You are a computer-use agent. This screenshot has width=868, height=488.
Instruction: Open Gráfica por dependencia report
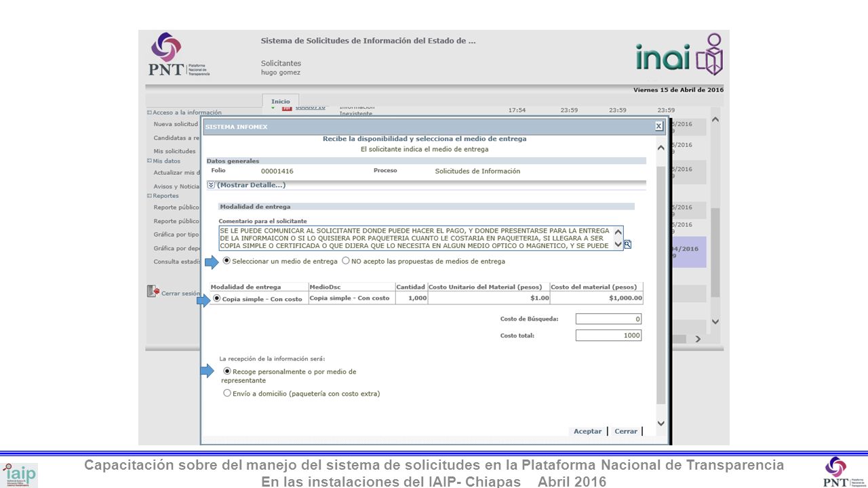click(176, 248)
